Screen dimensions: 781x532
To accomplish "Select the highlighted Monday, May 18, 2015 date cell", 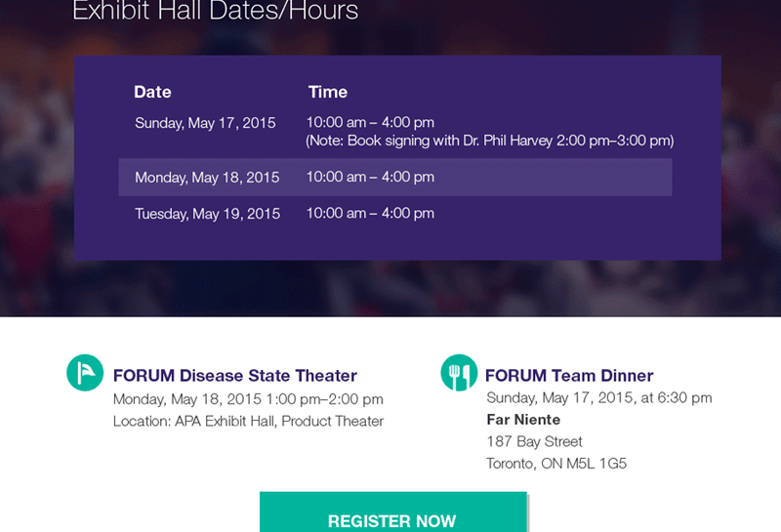I will click(x=207, y=178).
